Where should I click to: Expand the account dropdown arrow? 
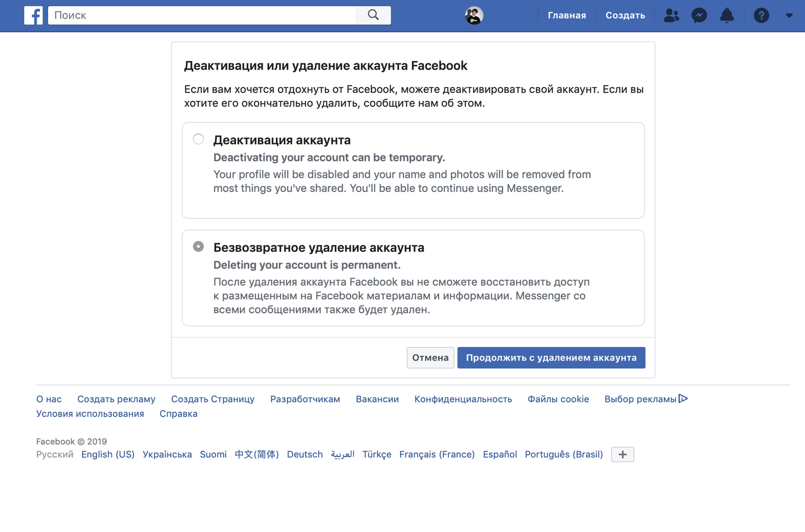pyautogui.click(x=789, y=16)
